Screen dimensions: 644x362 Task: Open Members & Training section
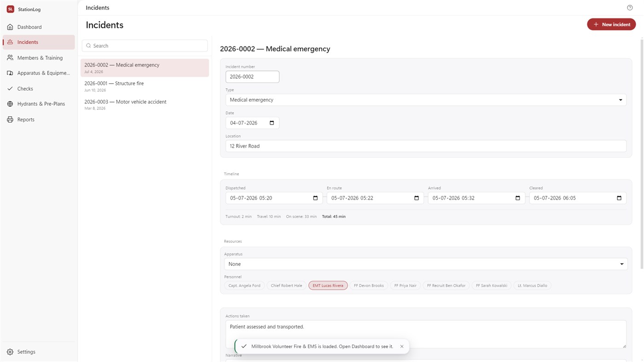39,58
